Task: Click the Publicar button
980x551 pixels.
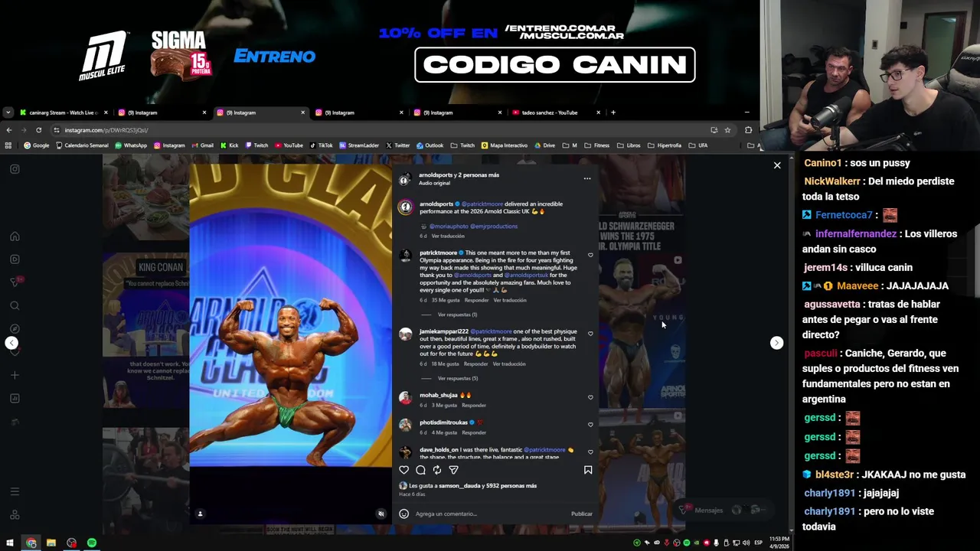Action: point(582,514)
